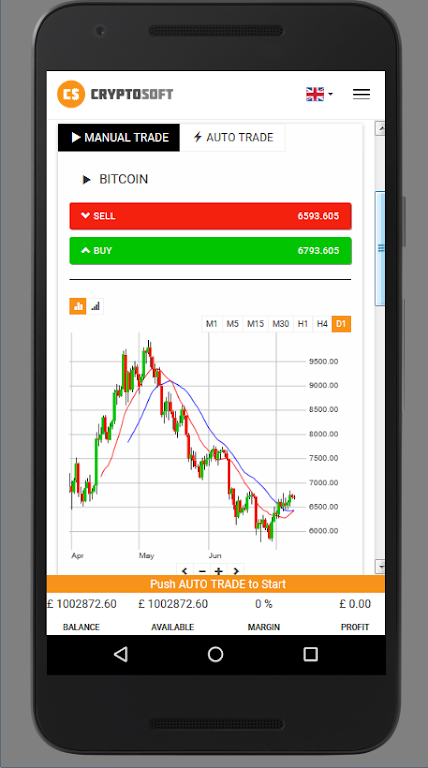Set chart timeframe to H1
428x768 pixels.
(303, 324)
